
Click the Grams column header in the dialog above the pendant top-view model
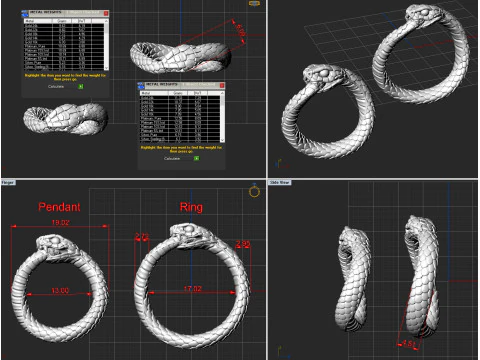click(x=62, y=21)
